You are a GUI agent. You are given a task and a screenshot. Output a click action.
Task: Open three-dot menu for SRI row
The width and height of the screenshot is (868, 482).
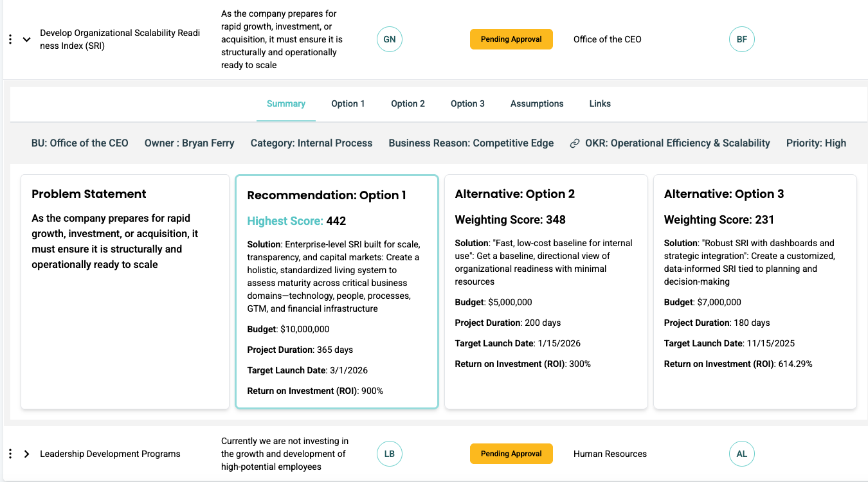coord(10,39)
